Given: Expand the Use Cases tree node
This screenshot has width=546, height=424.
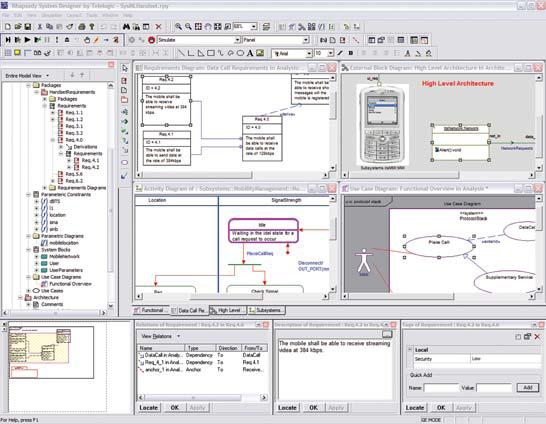Looking at the screenshot, I should pos(29,291).
